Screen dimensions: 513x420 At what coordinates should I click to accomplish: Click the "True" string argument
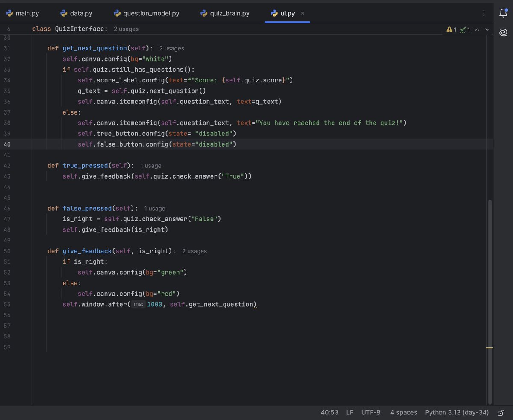tap(233, 176)
